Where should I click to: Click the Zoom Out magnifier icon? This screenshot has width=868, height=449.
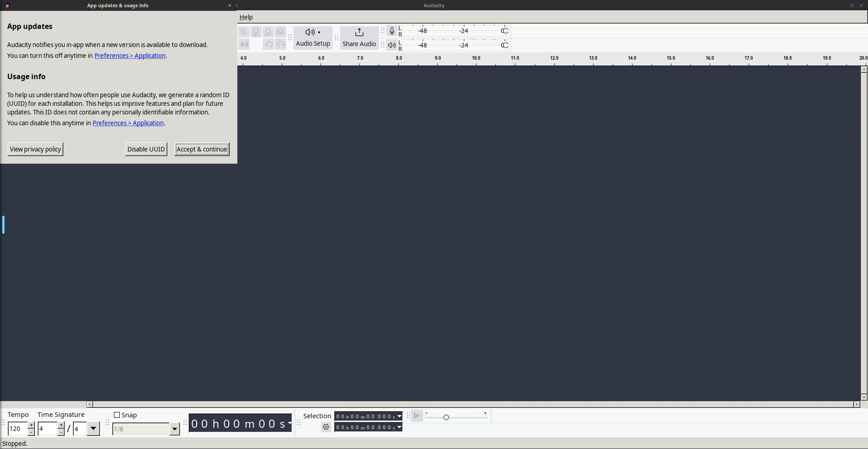coord(244,32)
